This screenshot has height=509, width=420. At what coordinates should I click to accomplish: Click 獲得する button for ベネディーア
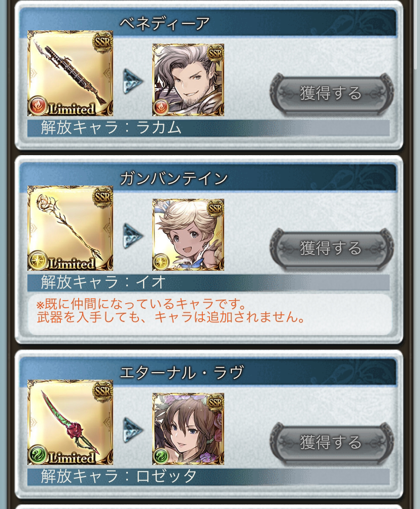[331, 93]
